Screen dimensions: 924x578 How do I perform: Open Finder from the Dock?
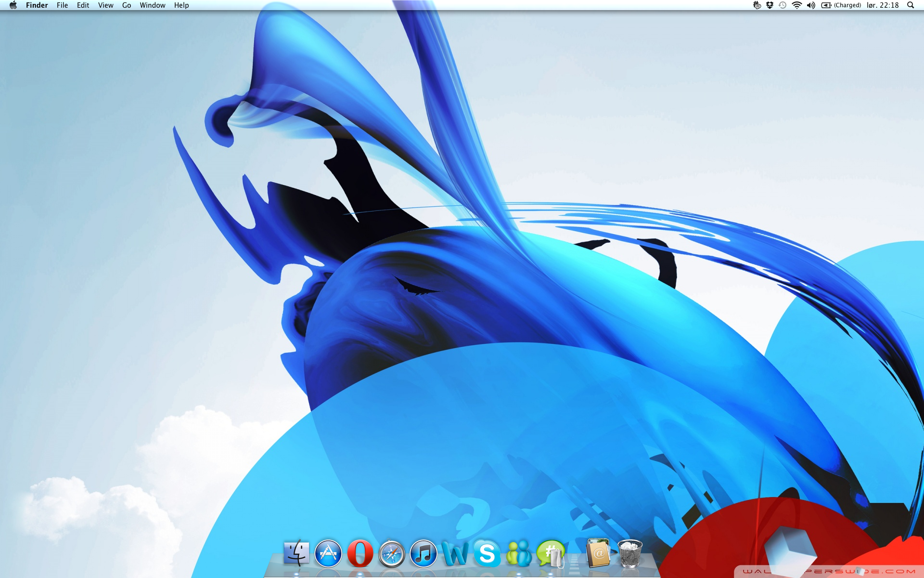click(x=296, y=553)
